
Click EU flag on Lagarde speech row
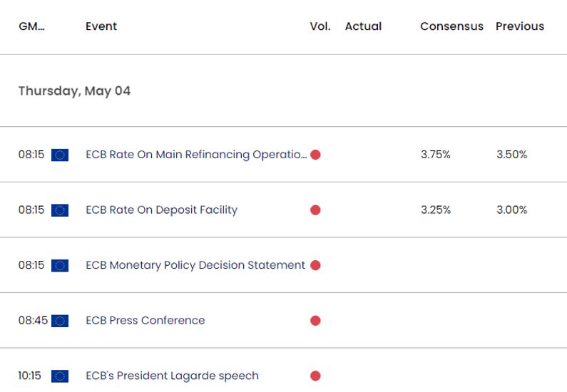(x=60, y=376)
